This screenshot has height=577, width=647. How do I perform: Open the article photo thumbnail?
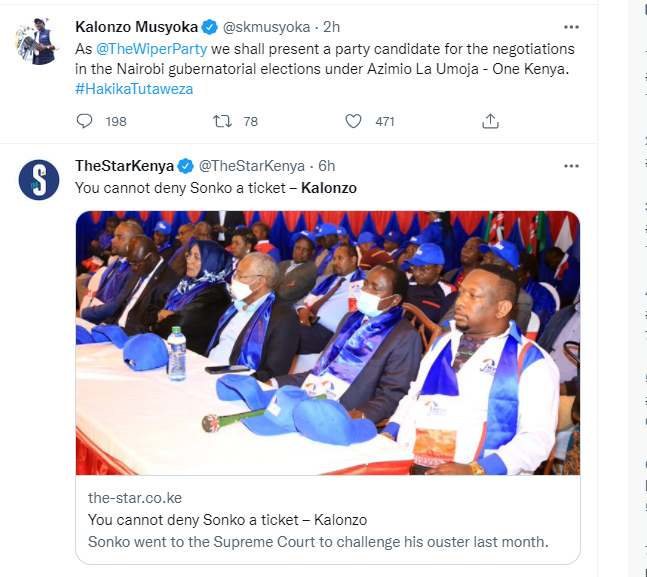pos(328,342)
